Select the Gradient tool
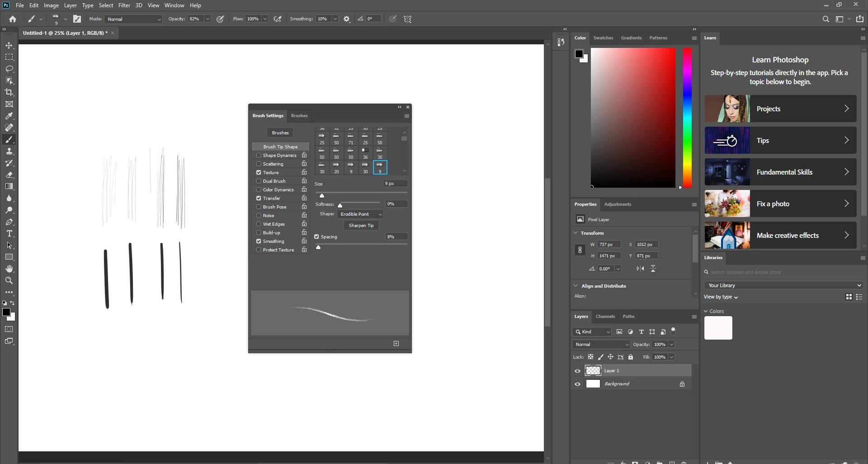Viewport: 868px width, 464px height. coord(9,186)
